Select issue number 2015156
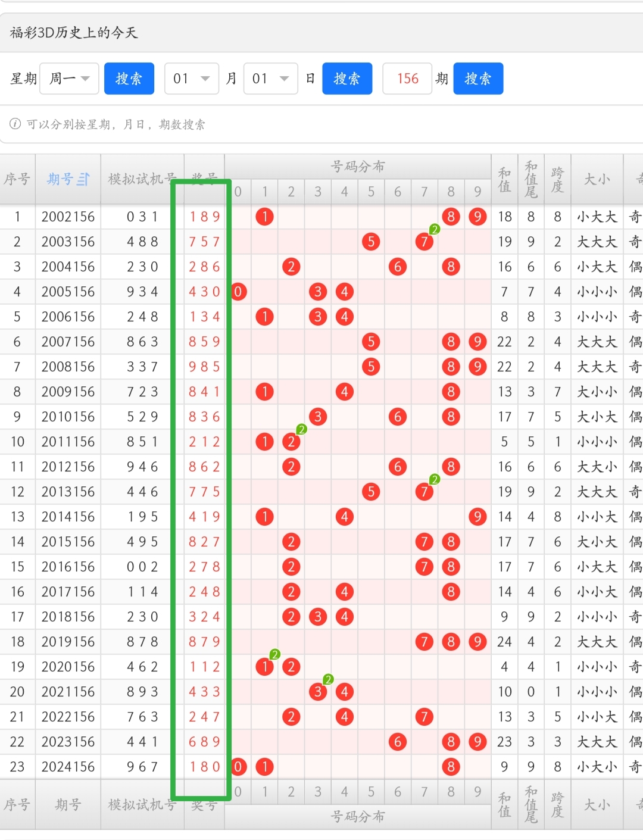Screen dimensions: 643x840 (68, 542)
